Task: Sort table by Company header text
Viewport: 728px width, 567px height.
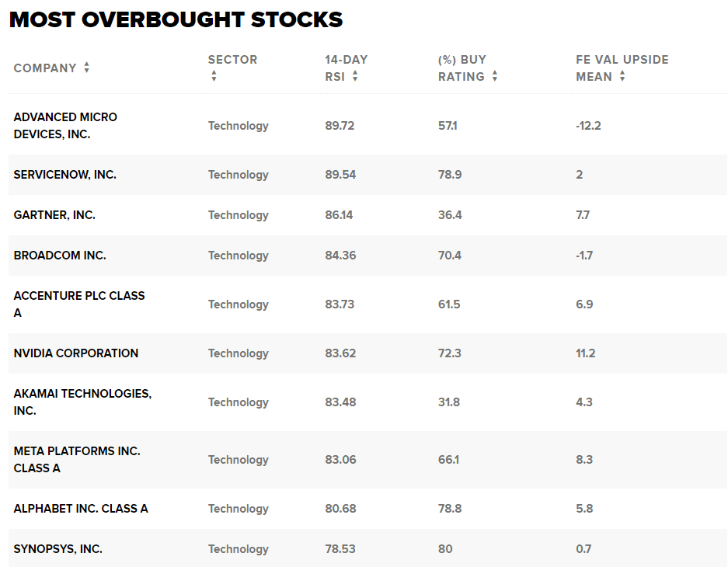Action: [45, 68]
